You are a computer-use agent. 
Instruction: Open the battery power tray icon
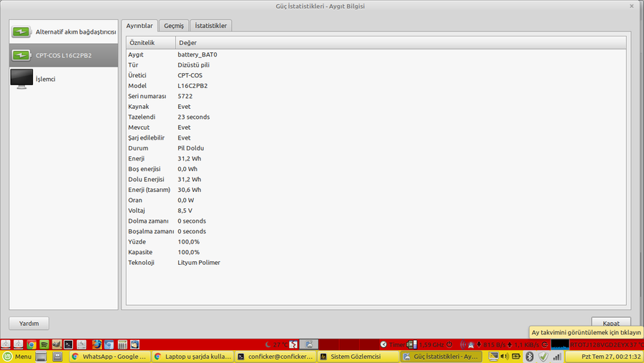click(516, 357)
